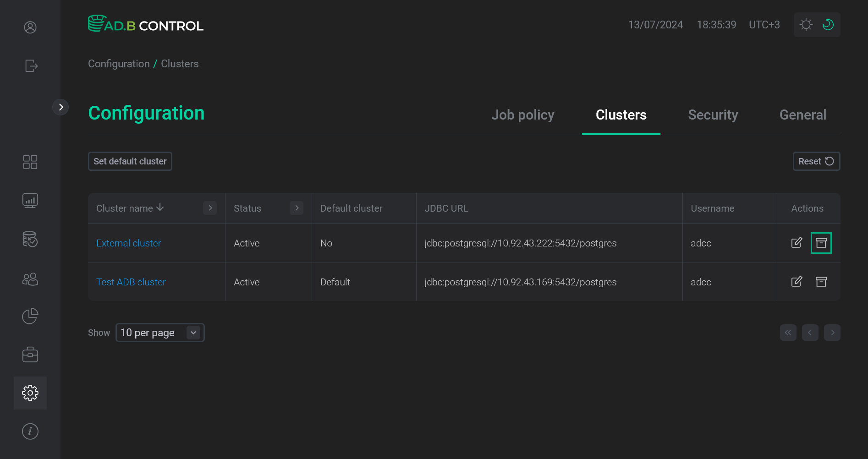The width and height of the screenshot is (868, 459).
Task: Open the user profile sidebar icon
Action: [30, 27]
